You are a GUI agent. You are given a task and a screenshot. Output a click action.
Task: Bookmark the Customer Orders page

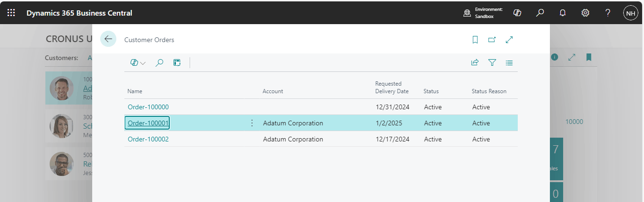475,40
